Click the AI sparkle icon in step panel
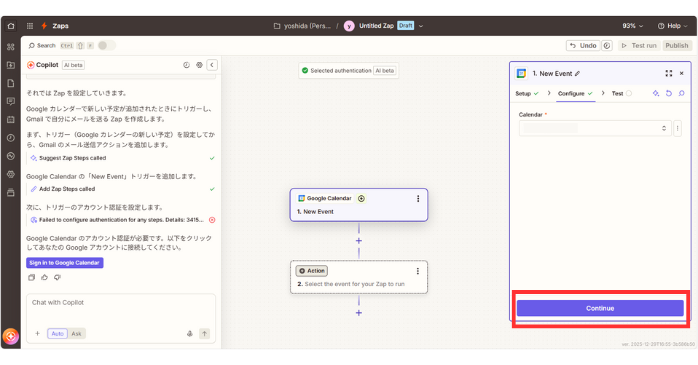Screen dimensions: 698x365 coord(656,93)
